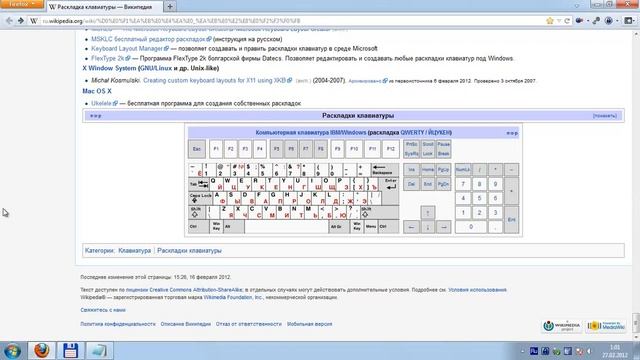Open the ЙЦУКЕН link in keyboard header

(x=439, y=133)
